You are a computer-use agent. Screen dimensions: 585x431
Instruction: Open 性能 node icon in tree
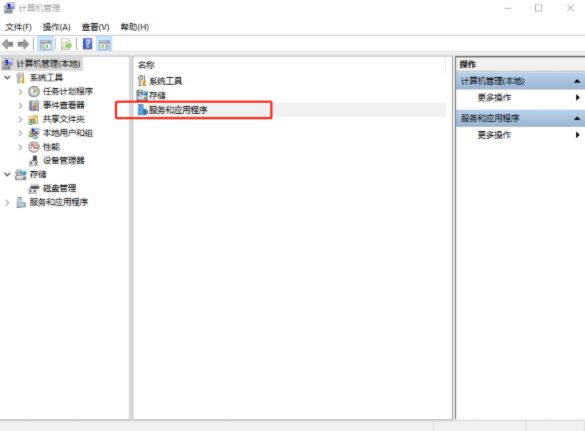(x=34, y=147)
